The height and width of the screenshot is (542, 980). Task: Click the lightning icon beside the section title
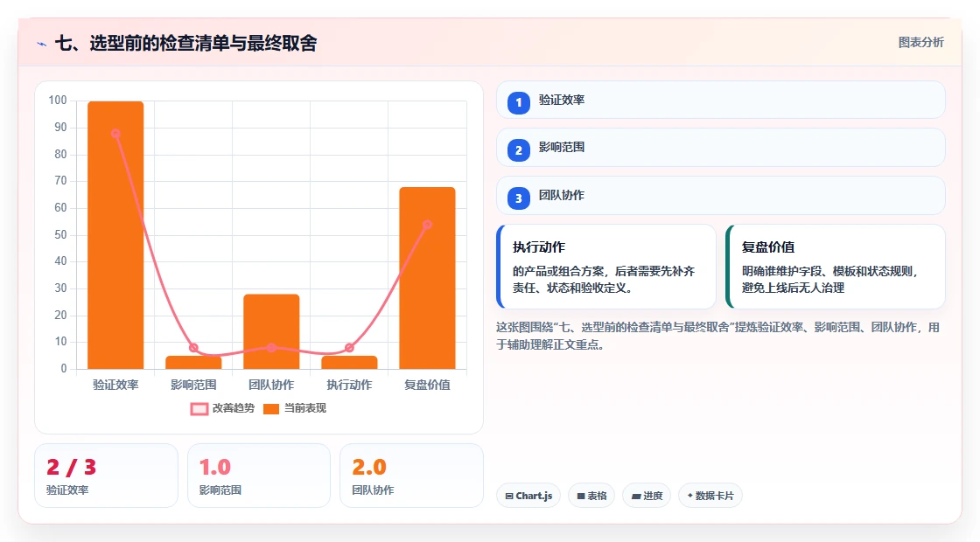point(42,44)
